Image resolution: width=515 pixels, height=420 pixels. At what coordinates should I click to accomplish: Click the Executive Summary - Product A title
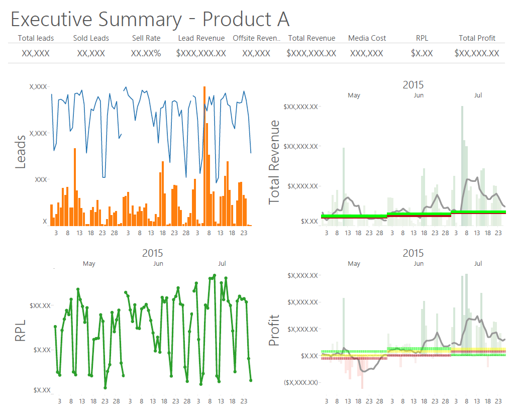click(x=150, y=20)
